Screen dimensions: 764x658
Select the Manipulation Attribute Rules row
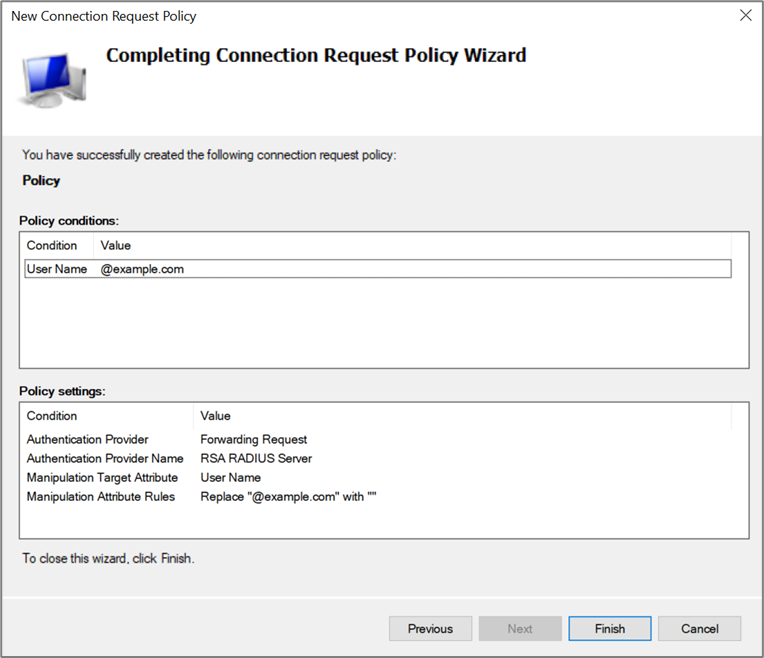coord(100,496)
